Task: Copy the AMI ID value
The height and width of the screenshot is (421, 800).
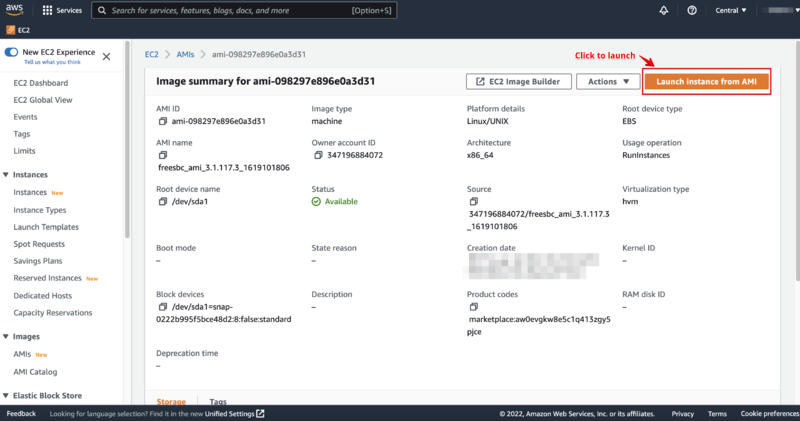Action: coord(163,121)
